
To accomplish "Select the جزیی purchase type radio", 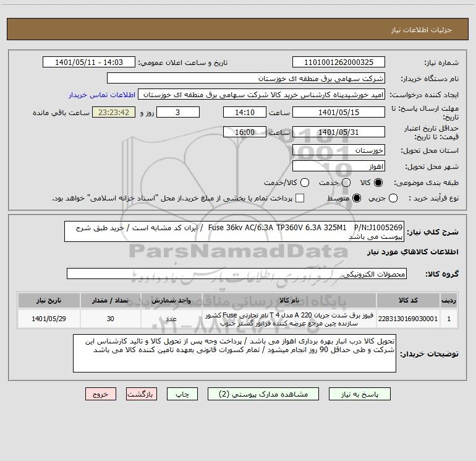I will pyautogui.click(x=393, y=198).
